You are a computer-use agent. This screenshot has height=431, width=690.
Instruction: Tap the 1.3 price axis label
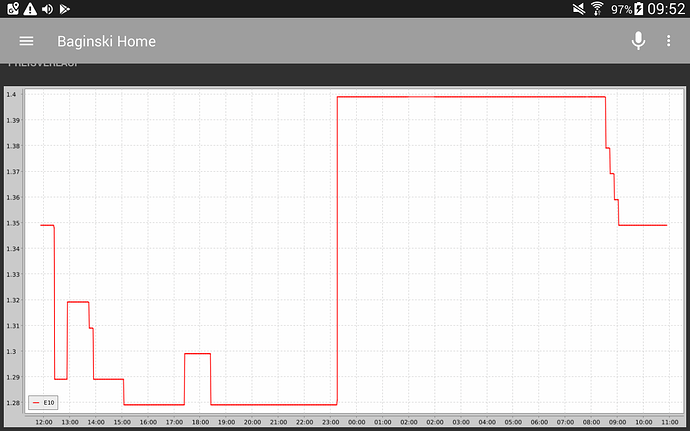tap(11, 351)
